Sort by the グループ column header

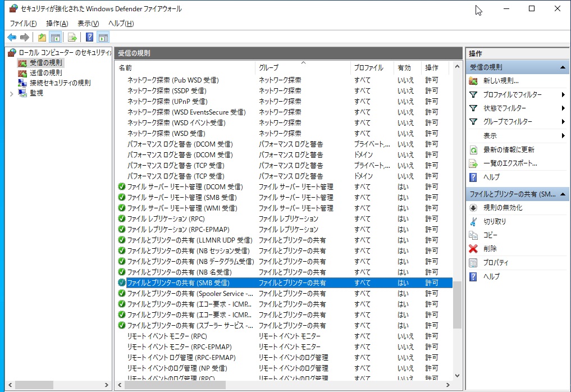[x=303, y=68]
